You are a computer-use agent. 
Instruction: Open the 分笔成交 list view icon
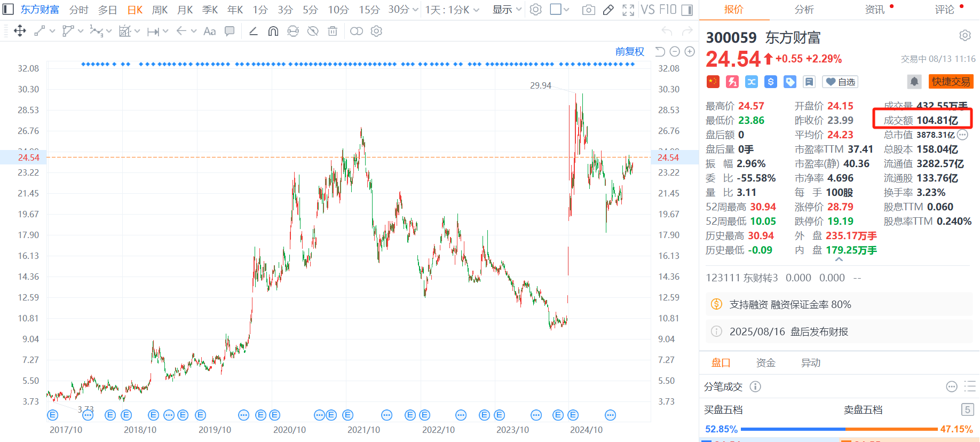[970, 386]
